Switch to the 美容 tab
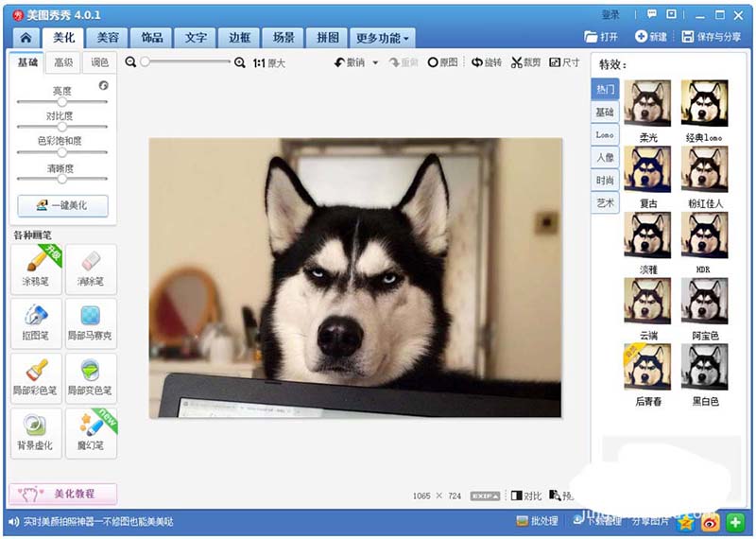 [108, 38]
